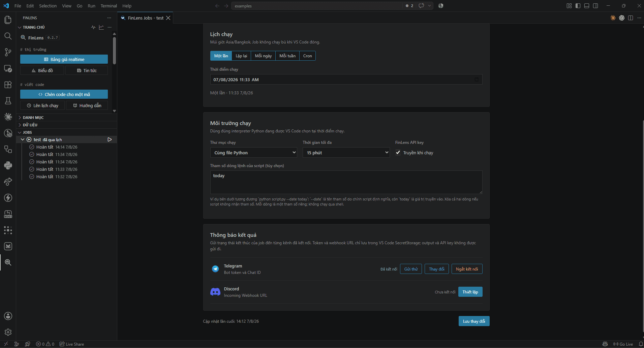Viewport: 644px width, 348px height.
Task: Open the Selection menu
Action: pyautogui.click(x=48, y=6)
